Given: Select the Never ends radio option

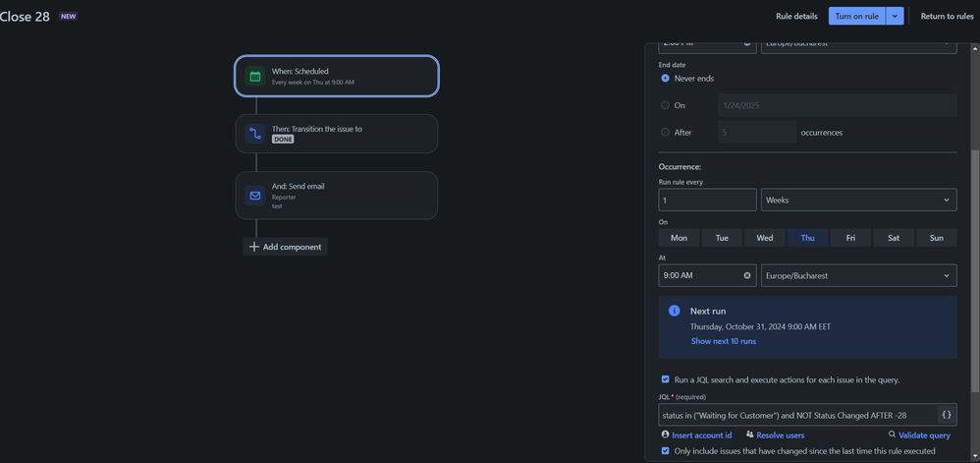Looking at the screenshot, I should 665,79.
